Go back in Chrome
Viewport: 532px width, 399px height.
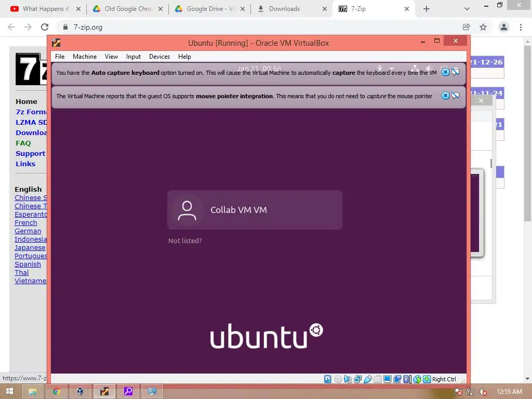tap(11, 27)
